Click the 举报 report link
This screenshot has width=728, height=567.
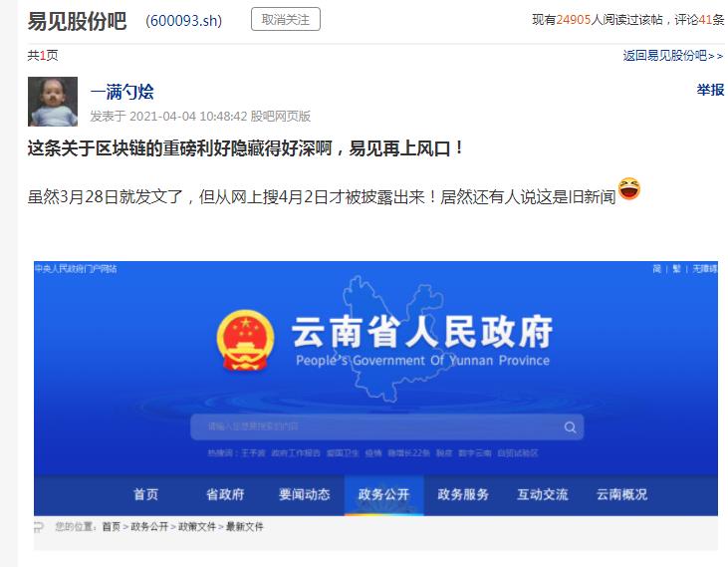pos(710,90)
